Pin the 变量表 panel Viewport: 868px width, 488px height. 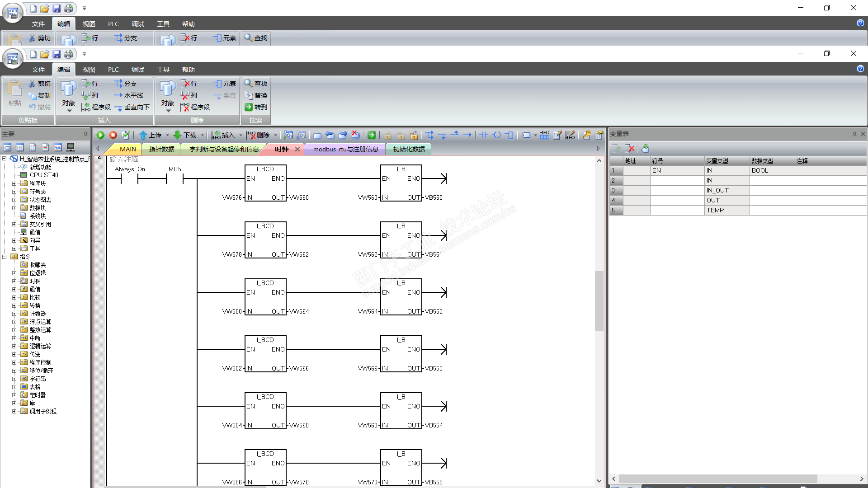(x=854, y=134)
